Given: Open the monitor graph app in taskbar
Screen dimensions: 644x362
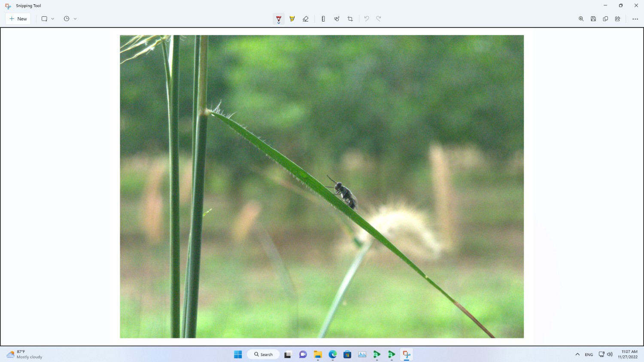Looking at the screenshot, I should (362, 354).
